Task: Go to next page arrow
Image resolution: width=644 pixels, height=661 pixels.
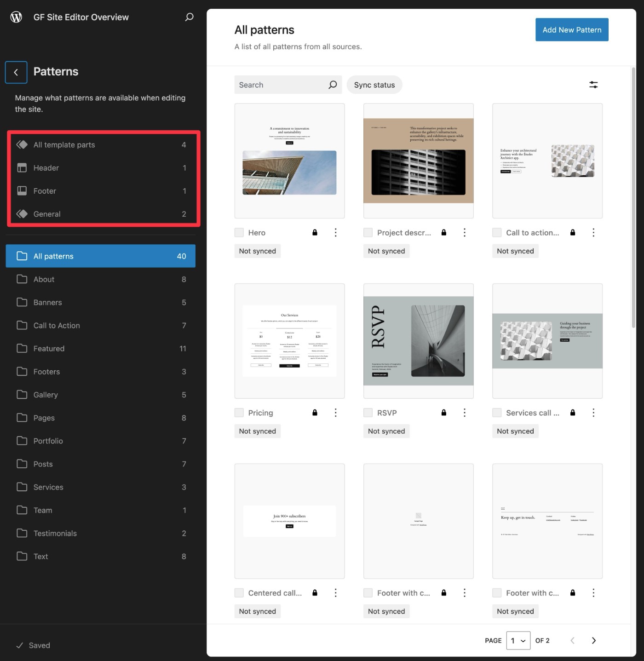Action: 593,640
